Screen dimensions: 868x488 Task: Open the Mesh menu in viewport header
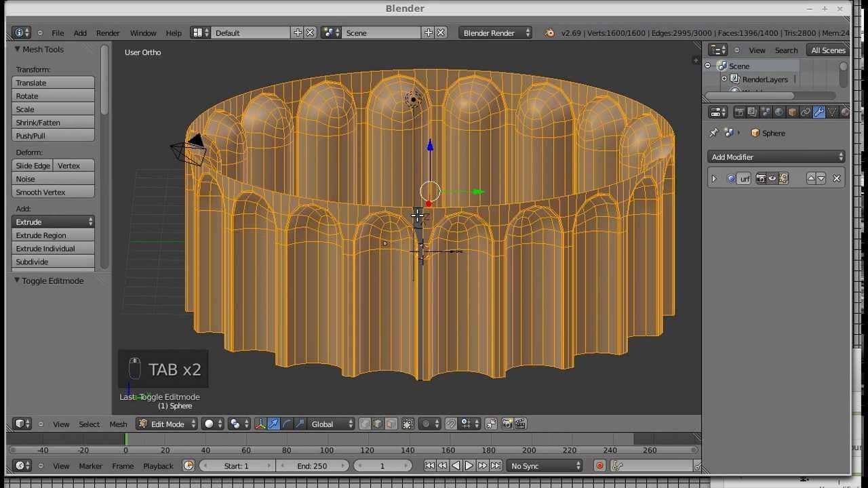118,424
